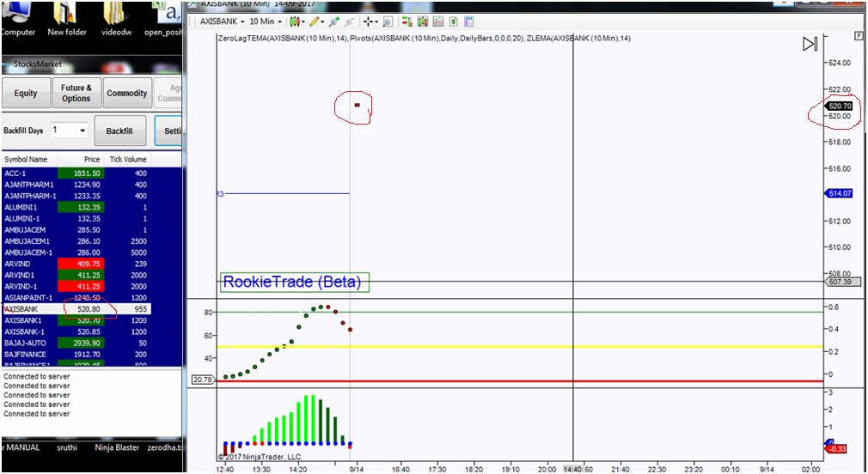868x474 pixels.
Task: Jump to latest bar arrow icon
Action: click(x=810, y=44)
